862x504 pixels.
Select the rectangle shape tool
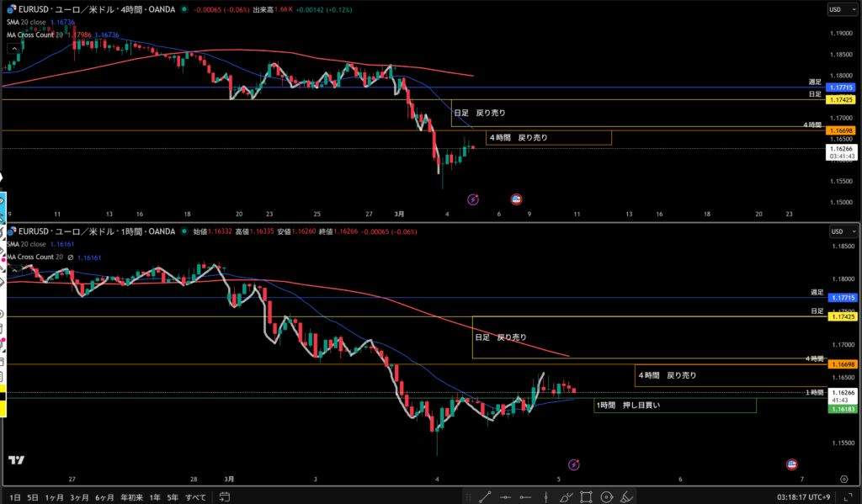(x=588, y=496)
